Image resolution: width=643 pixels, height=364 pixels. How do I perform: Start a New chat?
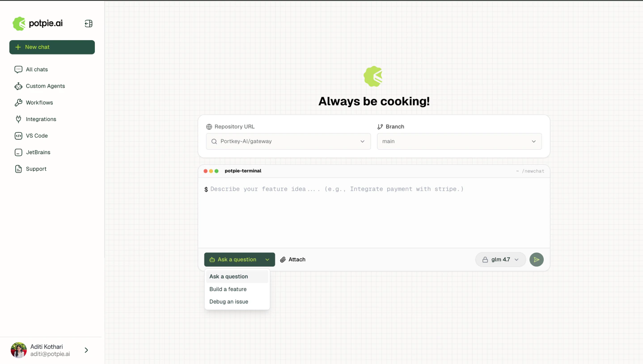52,47
